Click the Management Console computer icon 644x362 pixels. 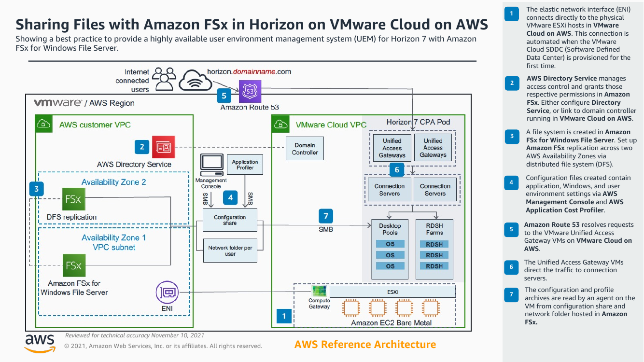[212, 166]
